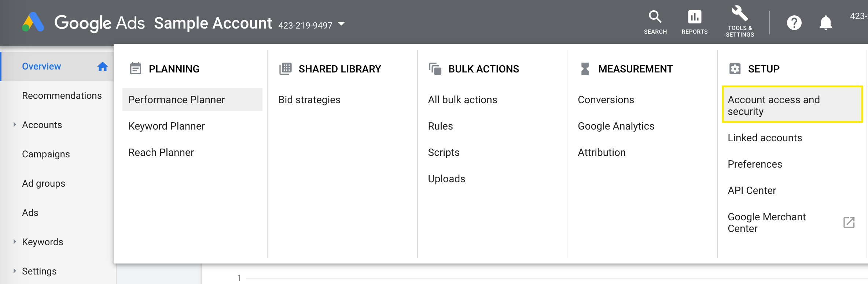
Task: Open the Reports chart icon
Action: pos(695,17)
